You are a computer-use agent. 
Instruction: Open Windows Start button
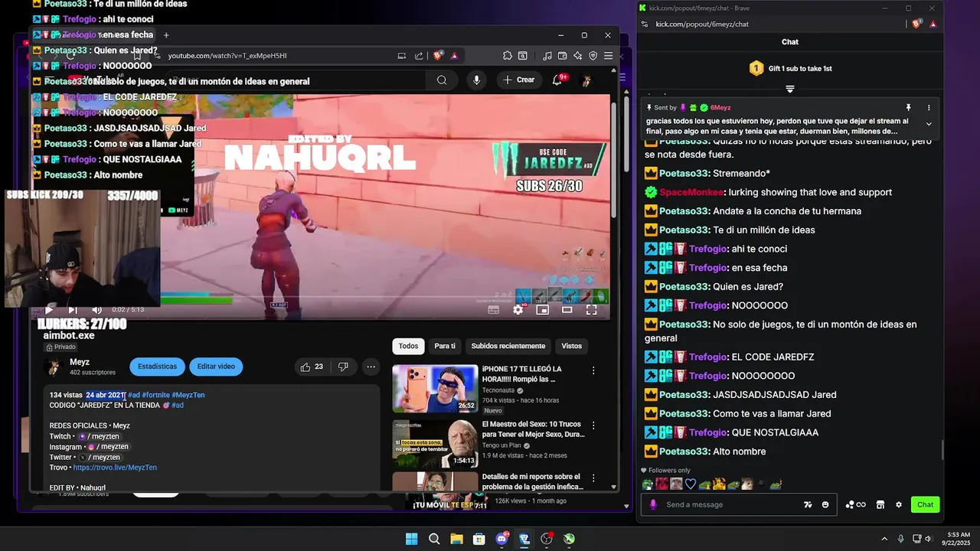click(x=412, y=539)
